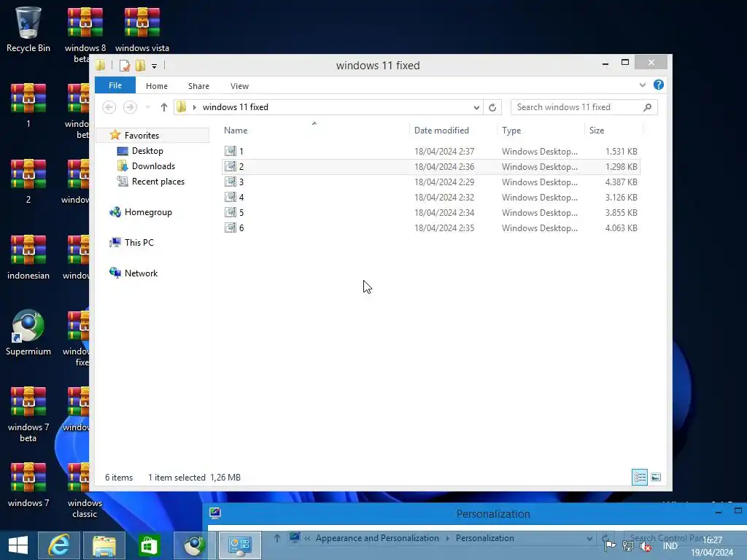Refresh the windows 11 fixed folder

pos(492,108)
